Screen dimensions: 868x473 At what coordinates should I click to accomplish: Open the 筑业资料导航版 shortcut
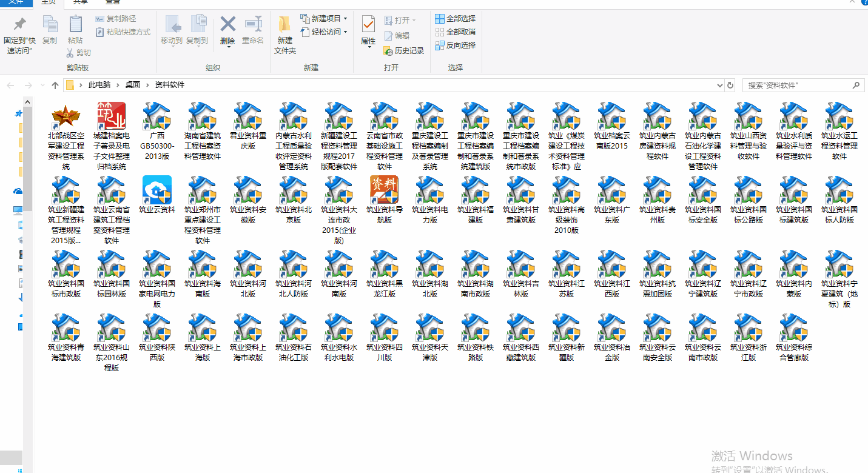pyautogui.click(x=384, y=190)
